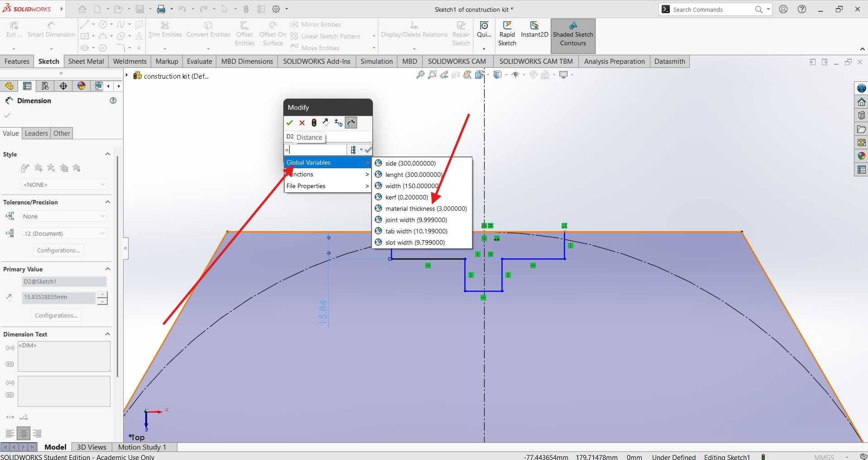The width and height of the screenshot is (868, 460).
Task: Click Configurations button under Primary Value
Action: (56, 315)
